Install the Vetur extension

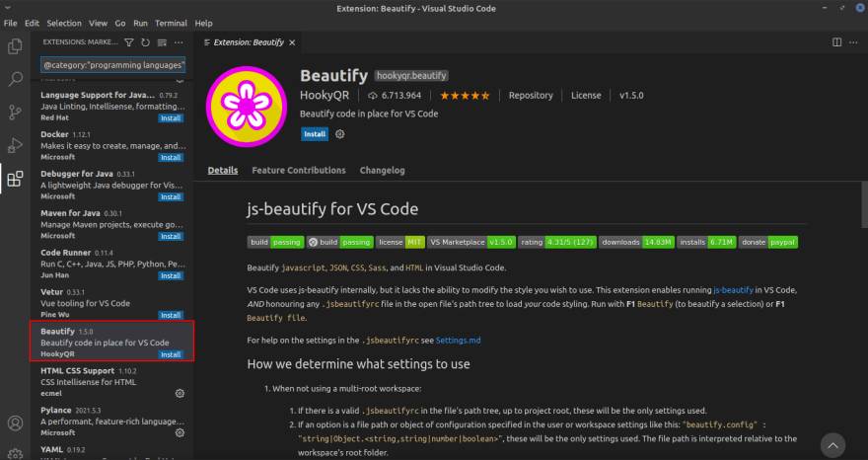click(171, 315)
